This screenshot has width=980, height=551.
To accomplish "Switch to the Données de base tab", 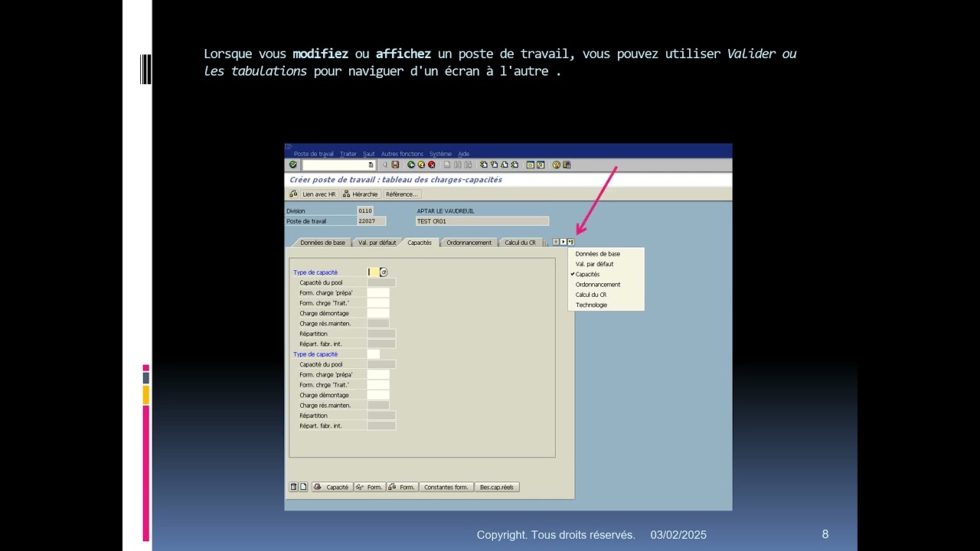I will tap(322, 243).
